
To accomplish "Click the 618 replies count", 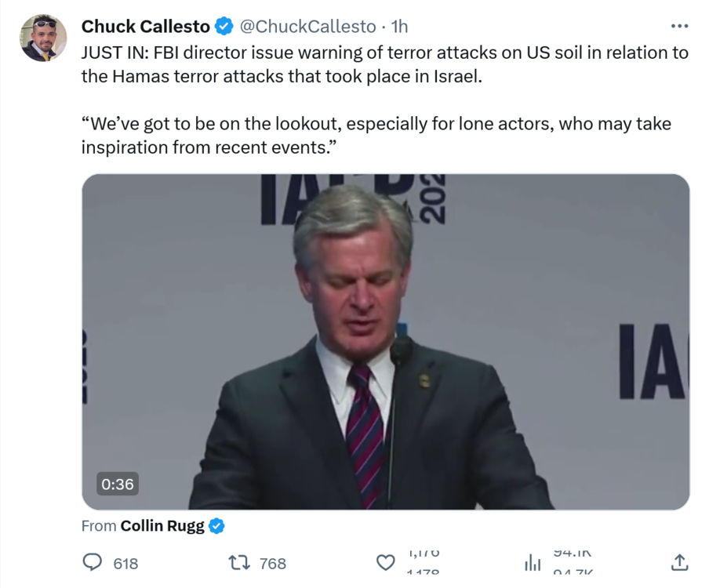I will coord(125,564).
